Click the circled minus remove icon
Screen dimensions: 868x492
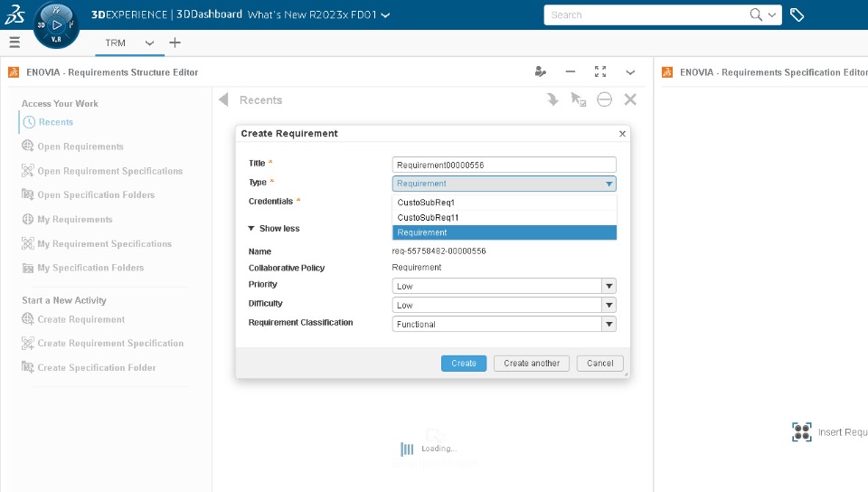(605, 99)
